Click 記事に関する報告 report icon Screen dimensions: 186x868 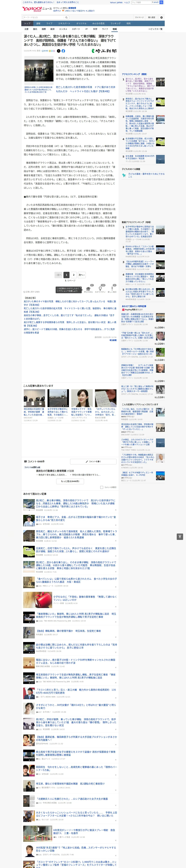32,292
